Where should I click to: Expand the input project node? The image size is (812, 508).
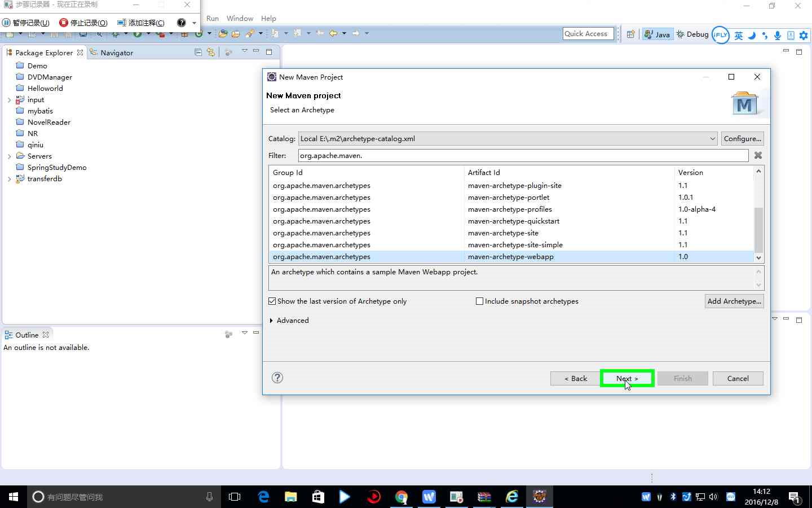9,100
